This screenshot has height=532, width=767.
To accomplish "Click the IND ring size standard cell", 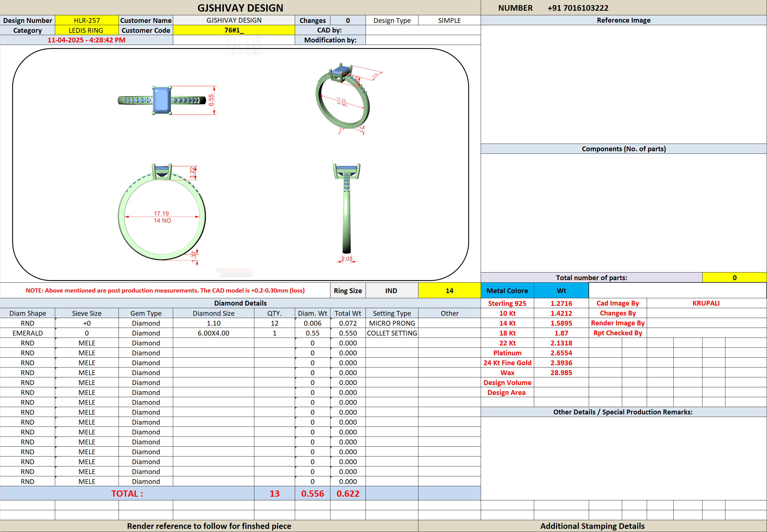I will click(392, 291).
